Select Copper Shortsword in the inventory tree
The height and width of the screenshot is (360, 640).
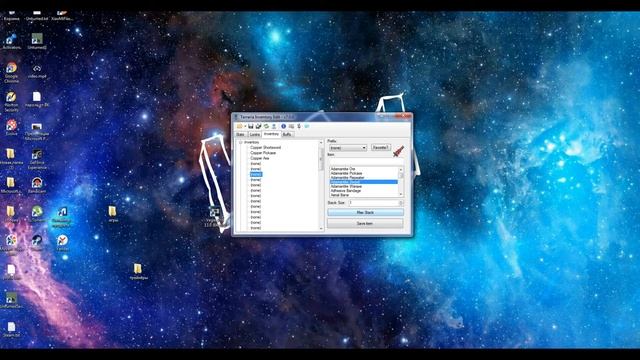(x=266, y=147)
